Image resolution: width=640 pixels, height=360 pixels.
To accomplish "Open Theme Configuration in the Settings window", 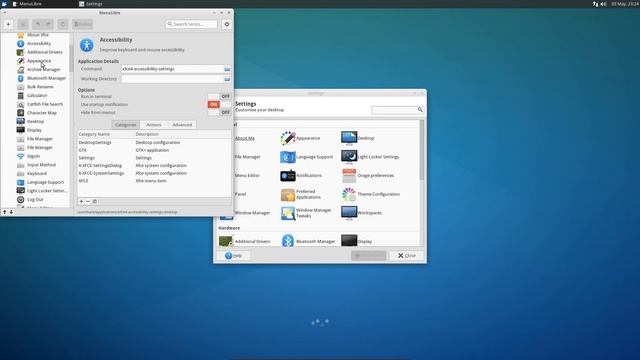I will pos(371,194).
